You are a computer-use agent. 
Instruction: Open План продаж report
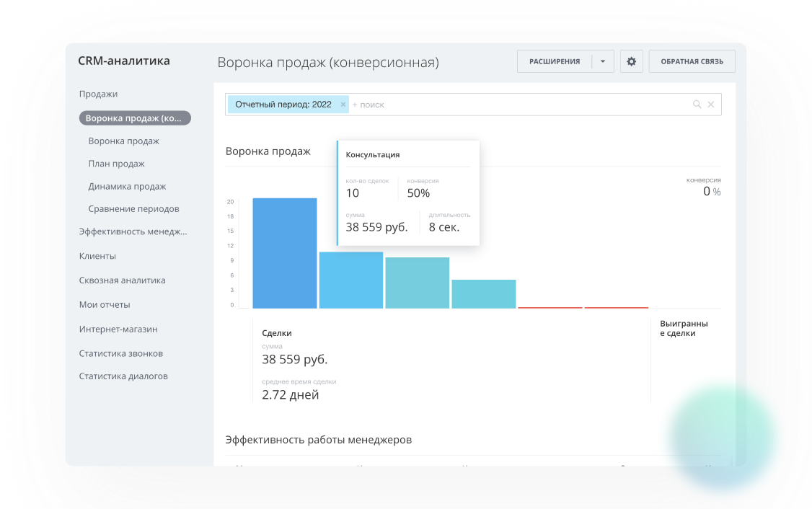pyautogui.click(x=116, y=164)
